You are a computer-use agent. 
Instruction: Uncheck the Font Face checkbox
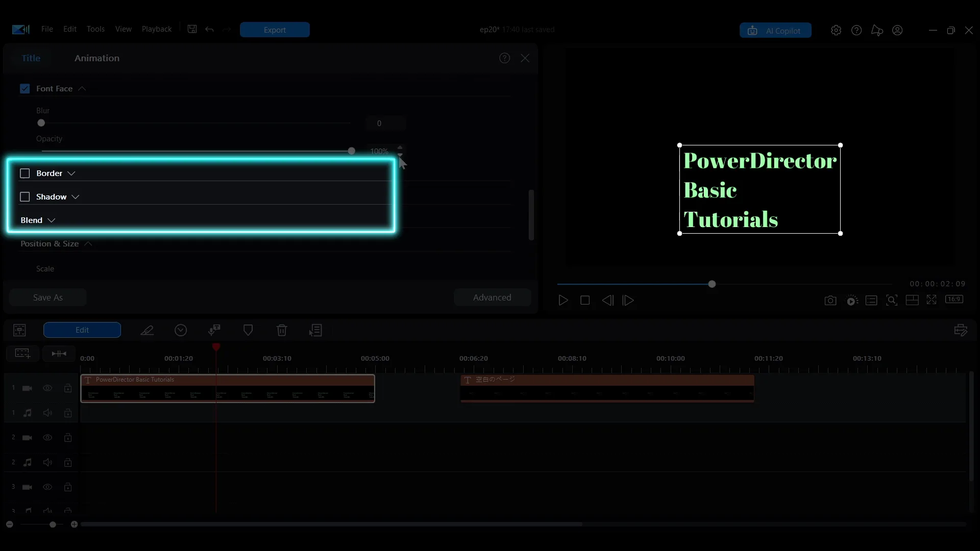click(x=24, y=89)
